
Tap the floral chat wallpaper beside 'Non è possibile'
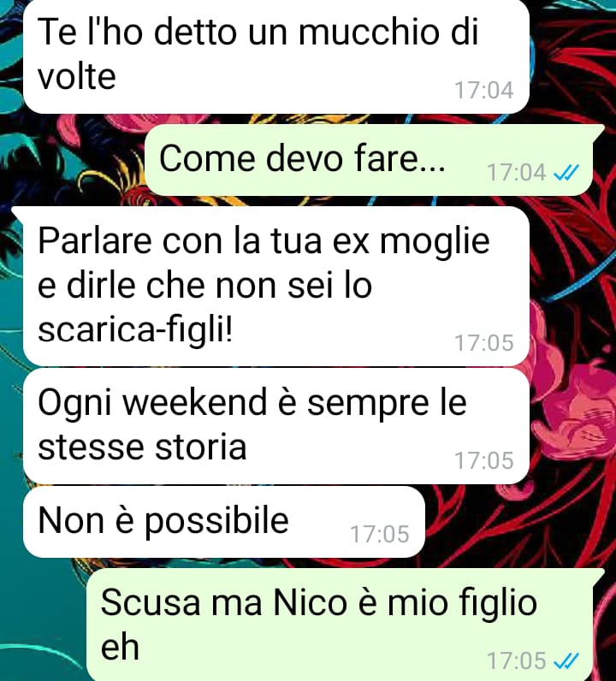(x=517, y=521)
